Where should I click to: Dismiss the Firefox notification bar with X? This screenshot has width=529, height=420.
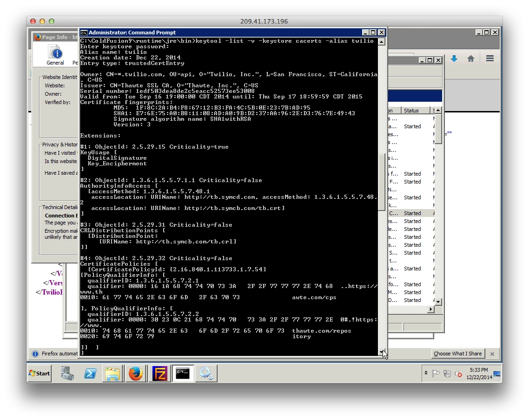(492, 354)
